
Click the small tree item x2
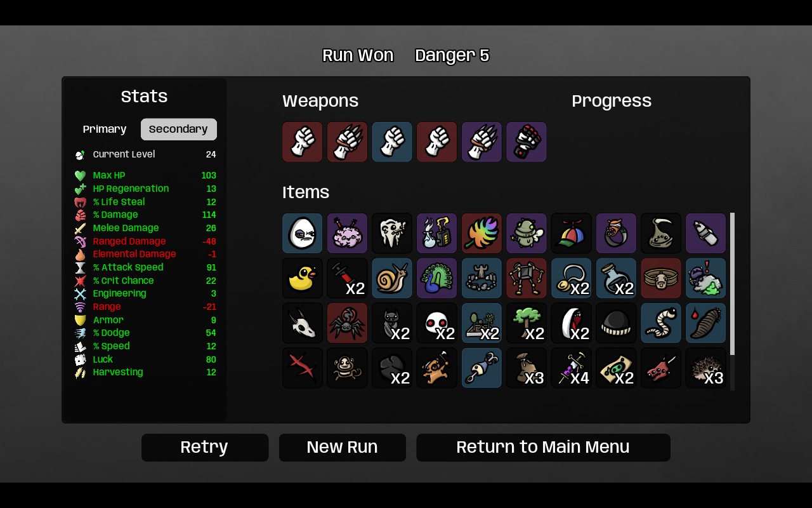tap(527, 323)
